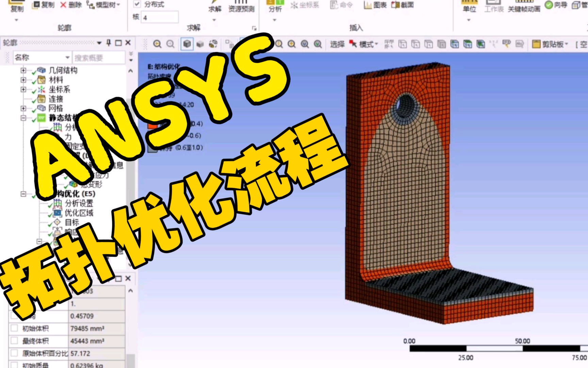Image resolution: width=588 pixels, height=368 pixels.
Task: Check the 初始体积 row checkbox
Action: coord(14,328)
